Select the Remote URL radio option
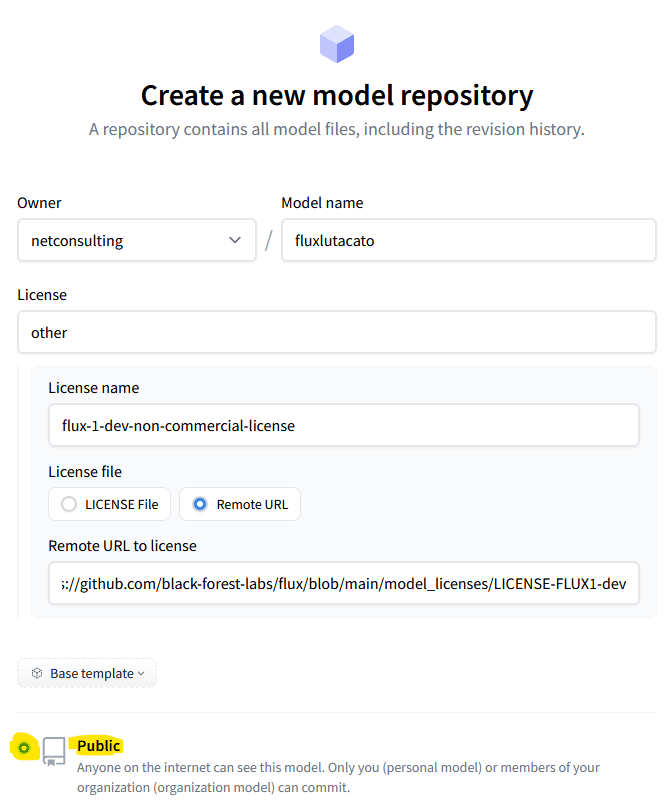The width and height of the screenshot is (670, 810). coord(200,504)
